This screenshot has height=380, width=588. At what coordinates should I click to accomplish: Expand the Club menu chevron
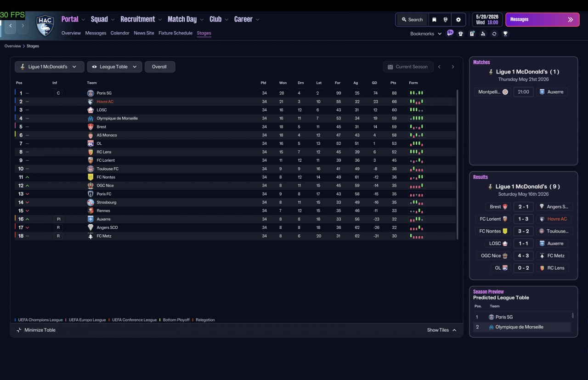226,19
